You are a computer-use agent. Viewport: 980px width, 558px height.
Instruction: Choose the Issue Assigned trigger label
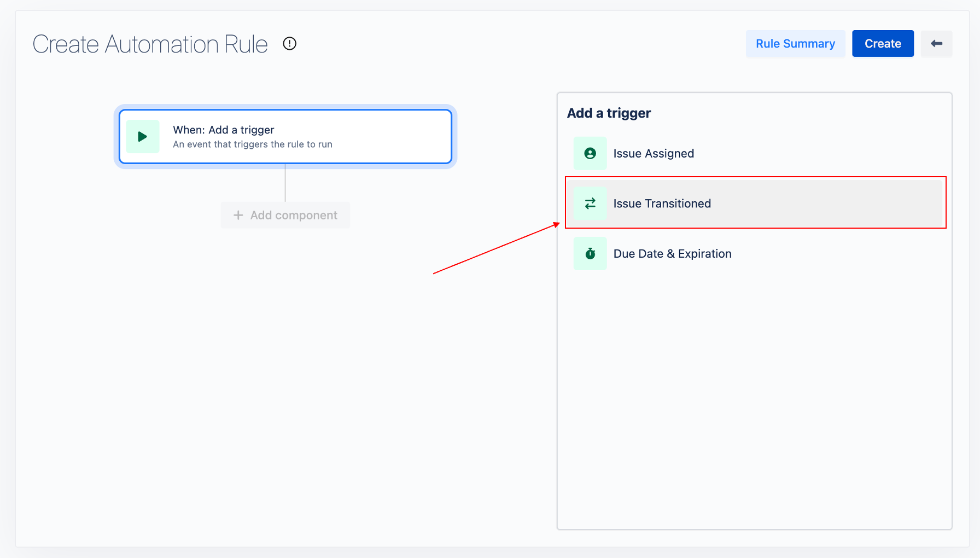[654, 154]
